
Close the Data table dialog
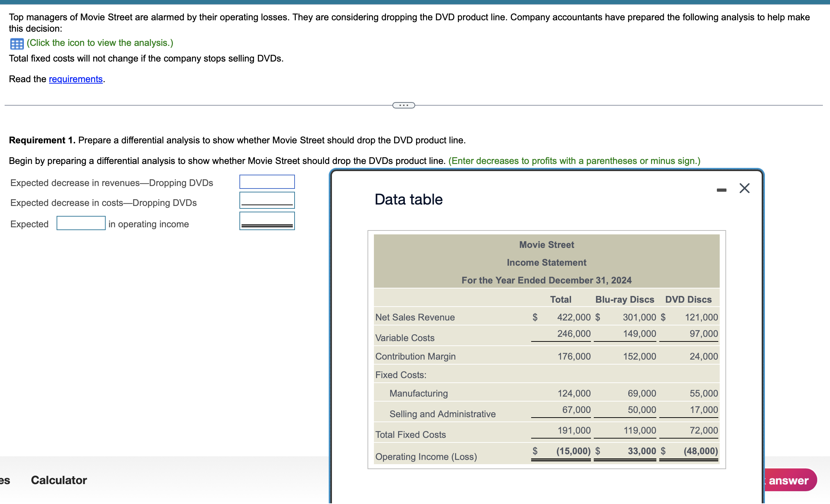(x=744, y=188)
